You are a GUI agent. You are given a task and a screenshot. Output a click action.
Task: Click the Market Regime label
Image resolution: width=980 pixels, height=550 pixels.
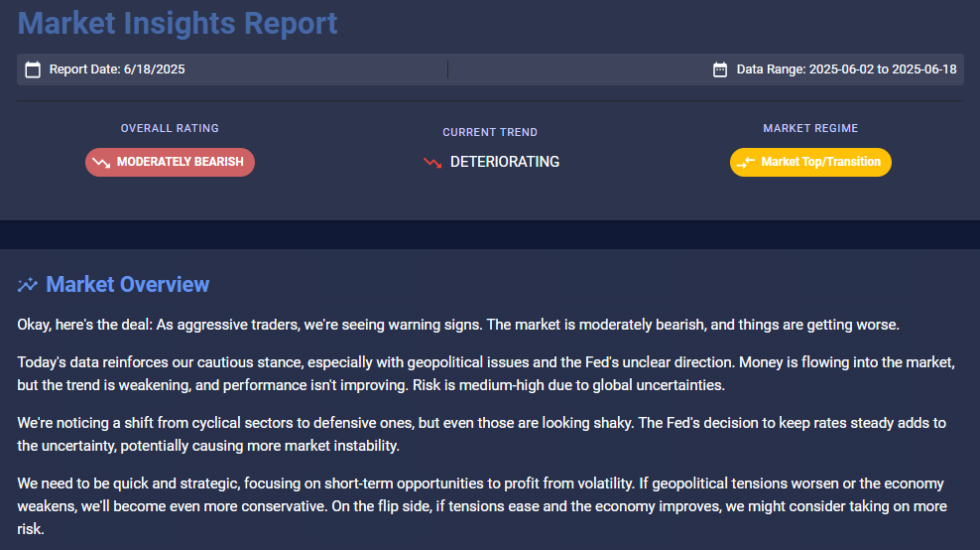click(x=810, y=128)
